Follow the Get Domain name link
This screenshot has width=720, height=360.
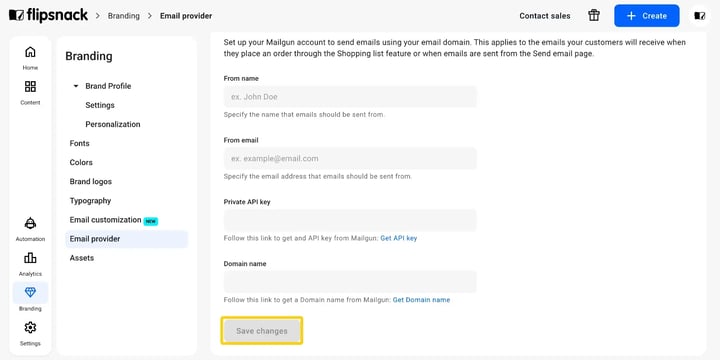coord(422,300)
